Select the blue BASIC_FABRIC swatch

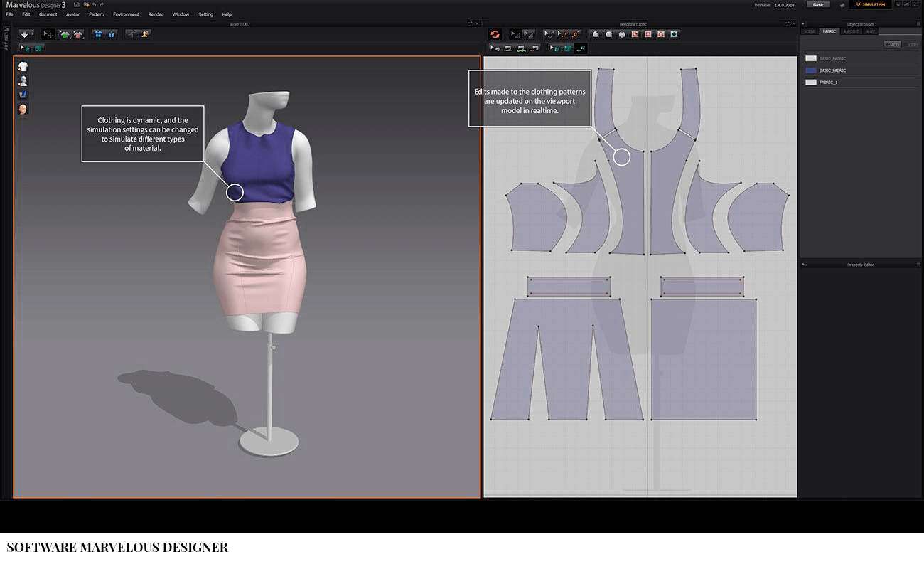[811, 70]
